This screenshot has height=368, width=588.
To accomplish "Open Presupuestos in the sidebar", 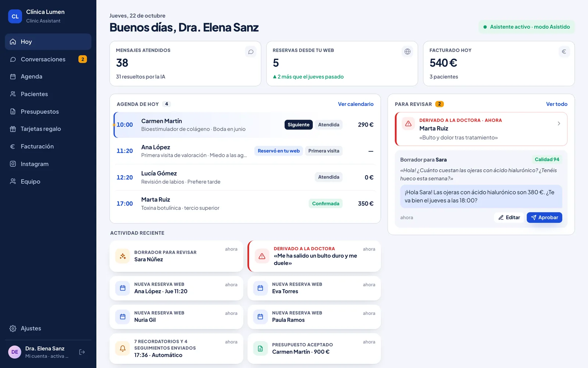I will (48, 112).
